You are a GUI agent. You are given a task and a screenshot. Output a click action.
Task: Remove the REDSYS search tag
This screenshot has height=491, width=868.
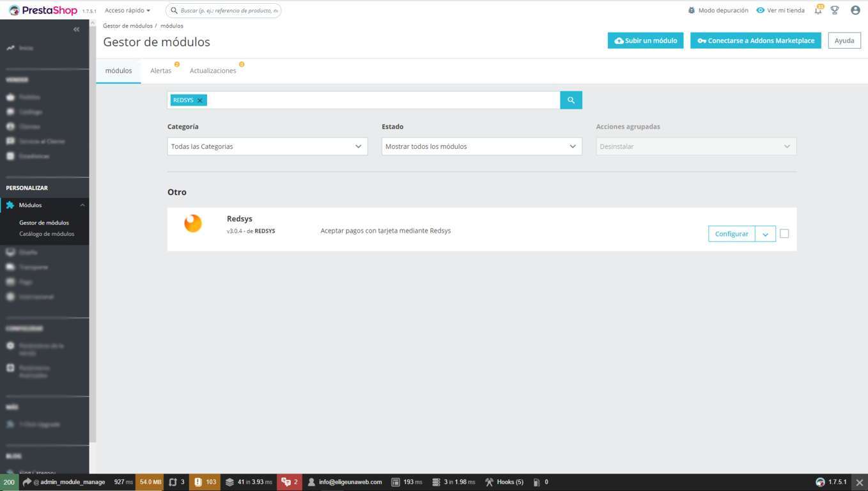[x=200, y=100]
